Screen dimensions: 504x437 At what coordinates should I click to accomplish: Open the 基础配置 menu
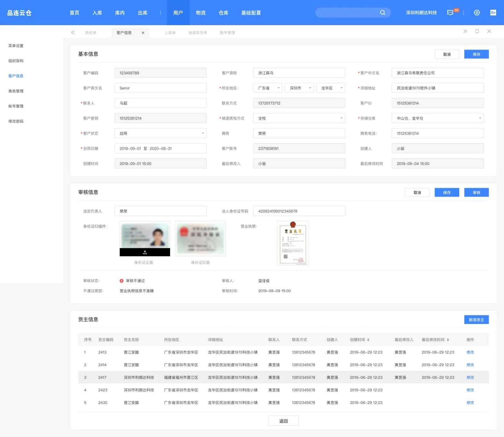(251, 13)
